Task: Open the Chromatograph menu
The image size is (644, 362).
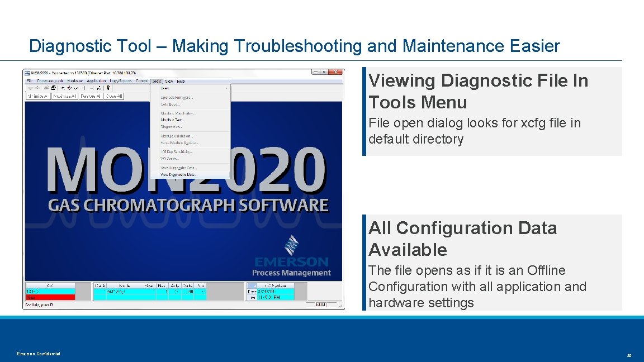Action: click(x=50, y=81)
